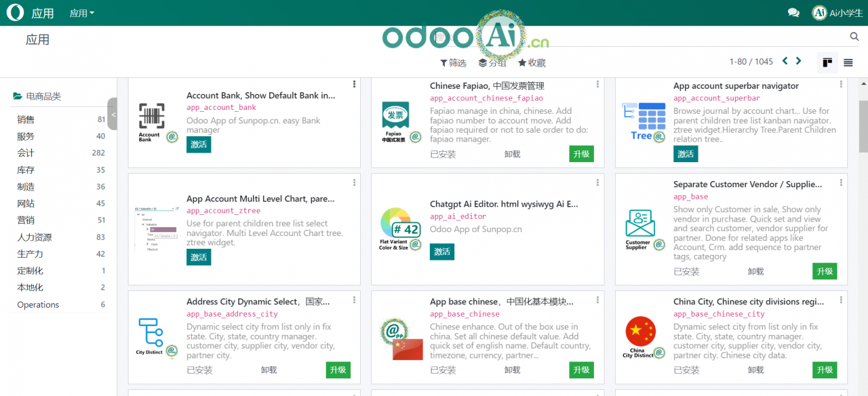Upgrade the Separate Customer Vendor app

(x=825, y=271)
